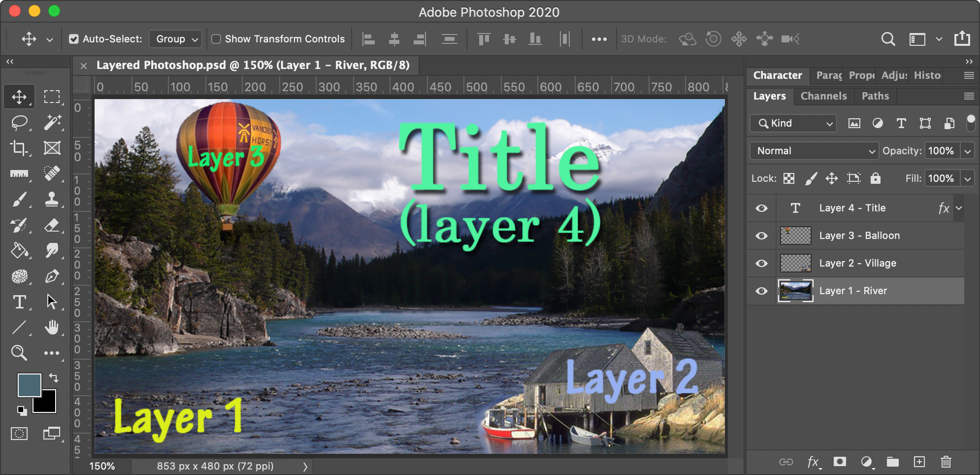
Task: Hide the Layer 3 - Balloon layer
Action: (x=761, y=236)
